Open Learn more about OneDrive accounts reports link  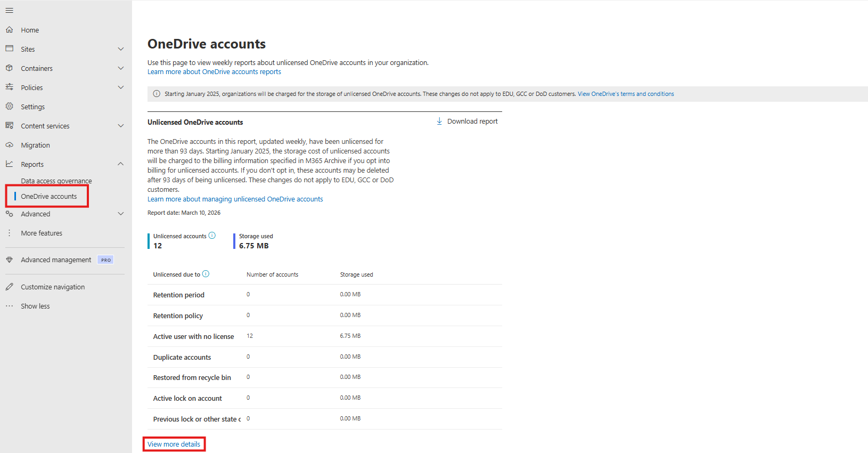[x=214, y=72]
